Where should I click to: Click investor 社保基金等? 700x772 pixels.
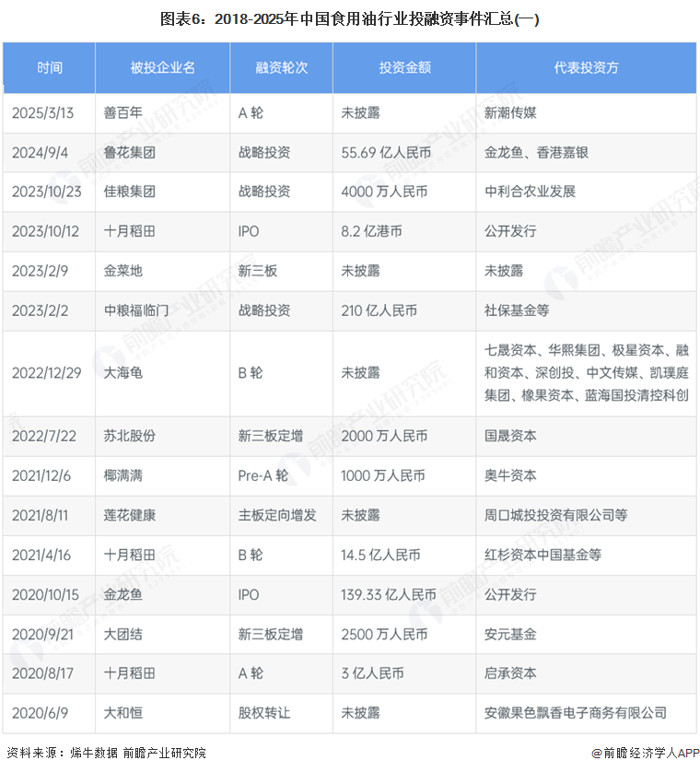517,310
